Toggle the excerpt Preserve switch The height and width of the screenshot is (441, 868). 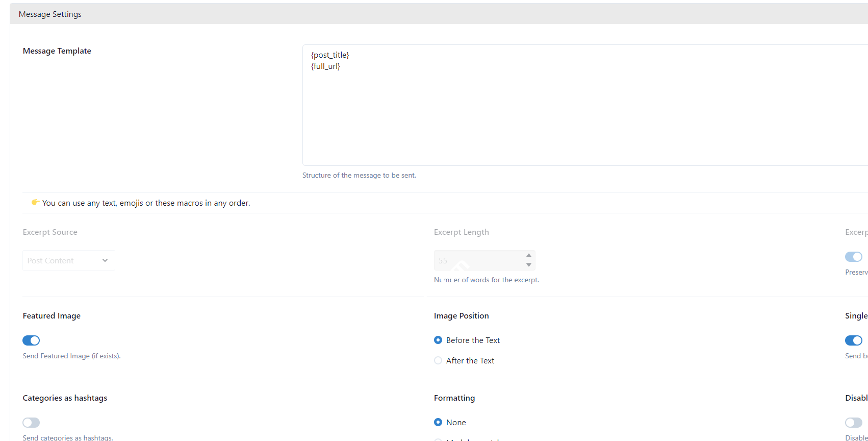point(853,257)
